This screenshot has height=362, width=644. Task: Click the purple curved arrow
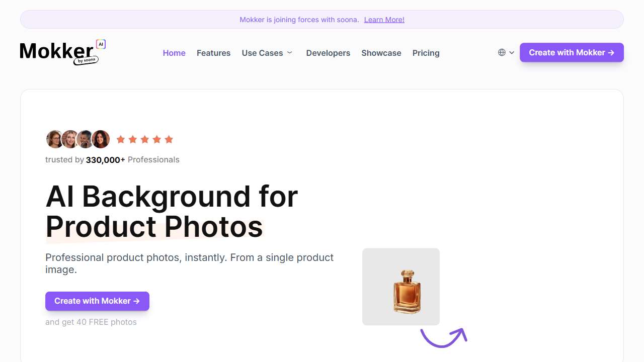(443, 337)
